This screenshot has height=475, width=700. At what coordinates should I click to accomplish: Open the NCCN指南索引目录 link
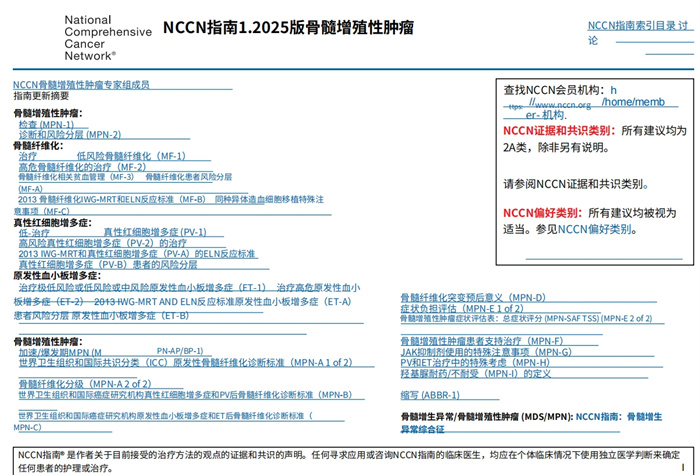click(x=631, y=25)
